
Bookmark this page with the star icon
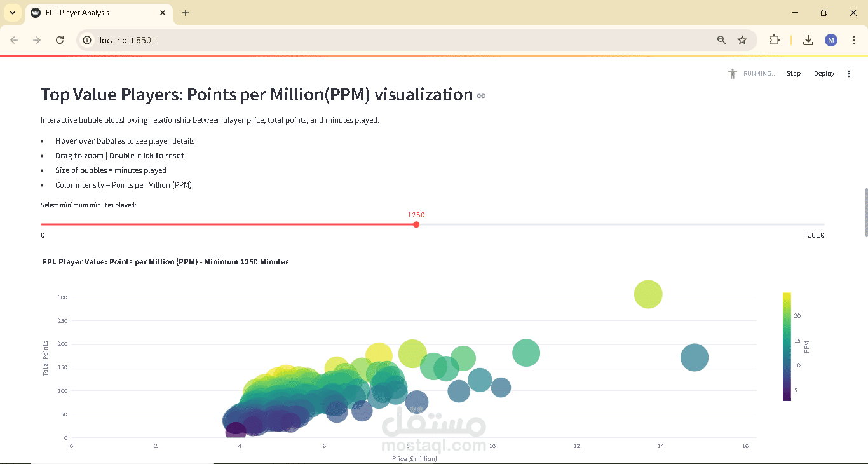(742, 40)
